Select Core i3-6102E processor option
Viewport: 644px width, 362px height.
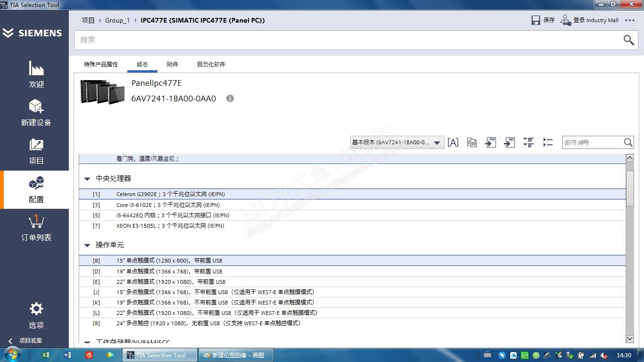tap(352, 205)
